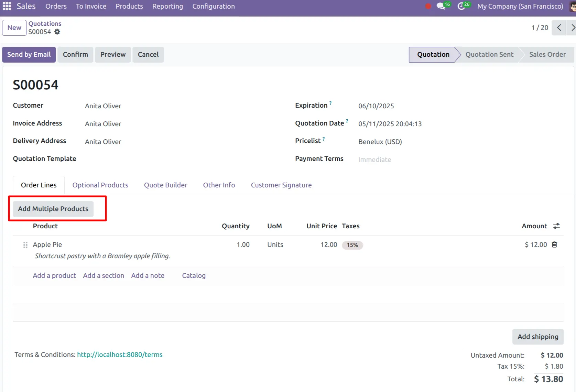Viewport: 576px width, 392px height.
Task: Click the Delivery Address field value
Action: (x=103, y=142)
